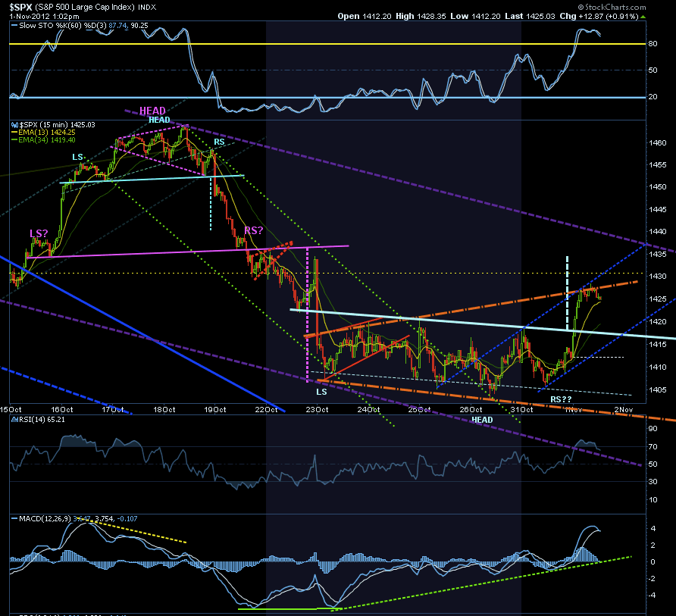This screenshot has height=616, width=676.
Task: Click the candlestick icon beside $SPX (15 min)
Action: tap(14, 124)
